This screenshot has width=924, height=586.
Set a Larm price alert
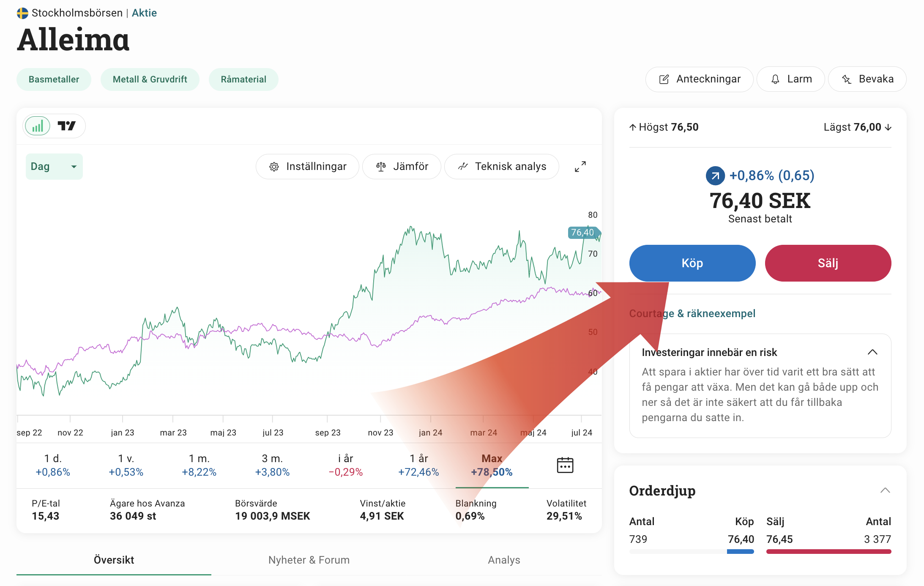[791, 79]
